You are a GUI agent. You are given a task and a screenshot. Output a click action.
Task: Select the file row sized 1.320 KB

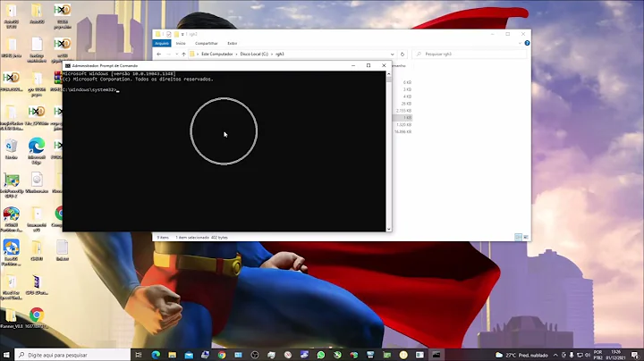click(x=403, y=125)
